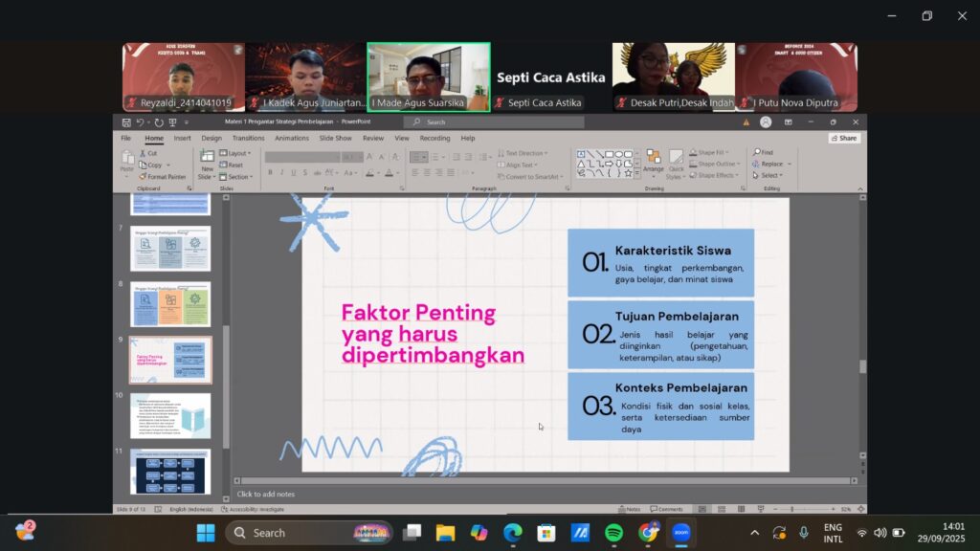980x551 pixels.
Task: Click the Comments button in status bar
Action: 666,509
